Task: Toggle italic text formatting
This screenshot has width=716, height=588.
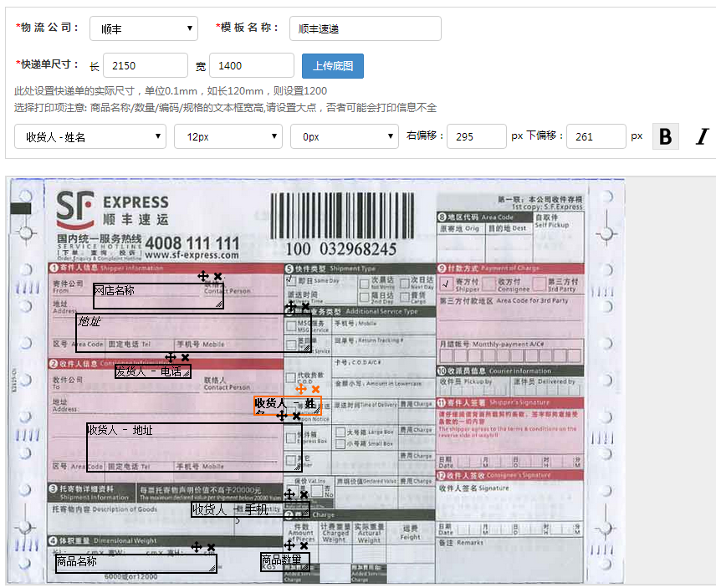Action: (701, 136)
